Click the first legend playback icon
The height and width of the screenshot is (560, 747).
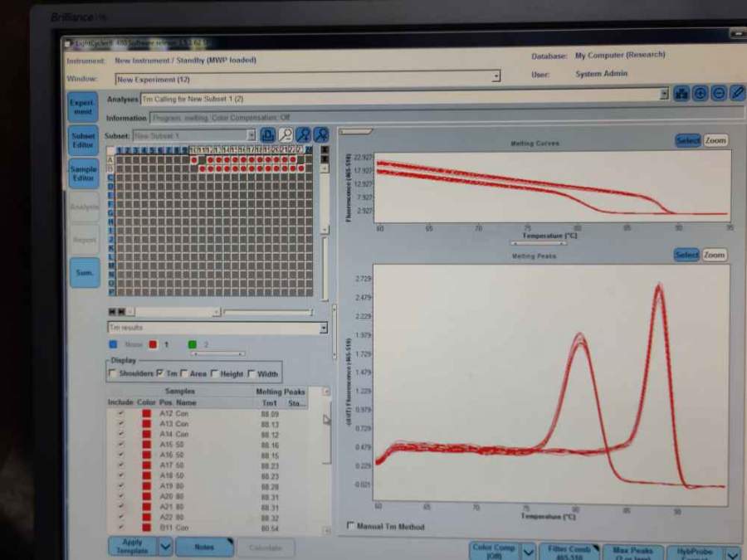112,311
